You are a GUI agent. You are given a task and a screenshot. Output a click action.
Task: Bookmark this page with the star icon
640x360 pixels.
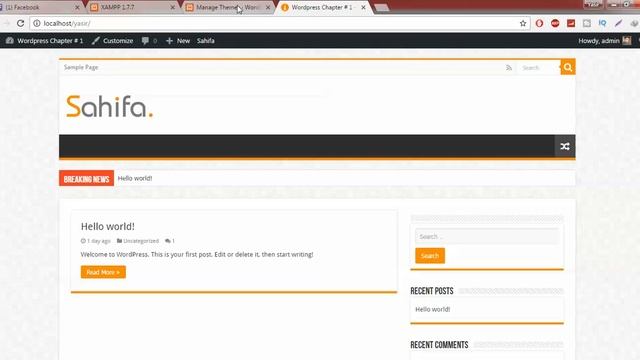[x=523, y=23]
